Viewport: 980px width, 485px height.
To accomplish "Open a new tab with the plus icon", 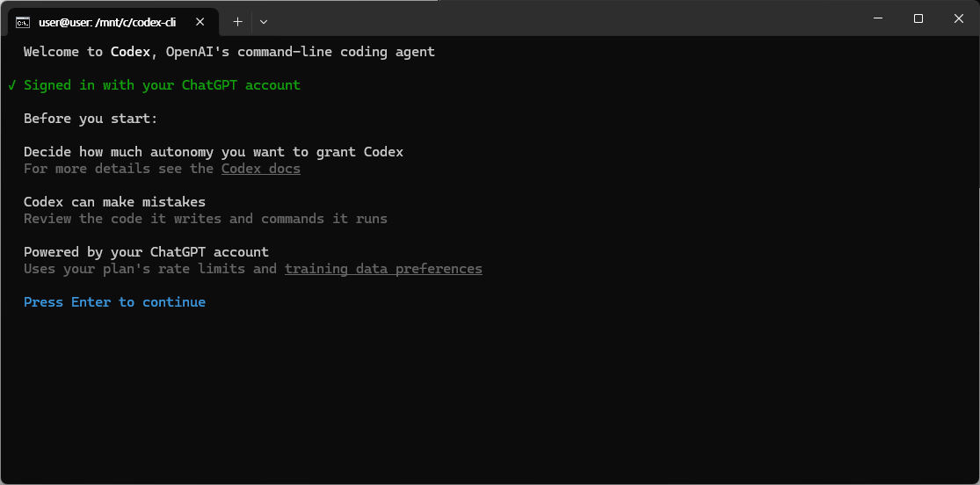I will pyautogui.click(x=237, y=22).
